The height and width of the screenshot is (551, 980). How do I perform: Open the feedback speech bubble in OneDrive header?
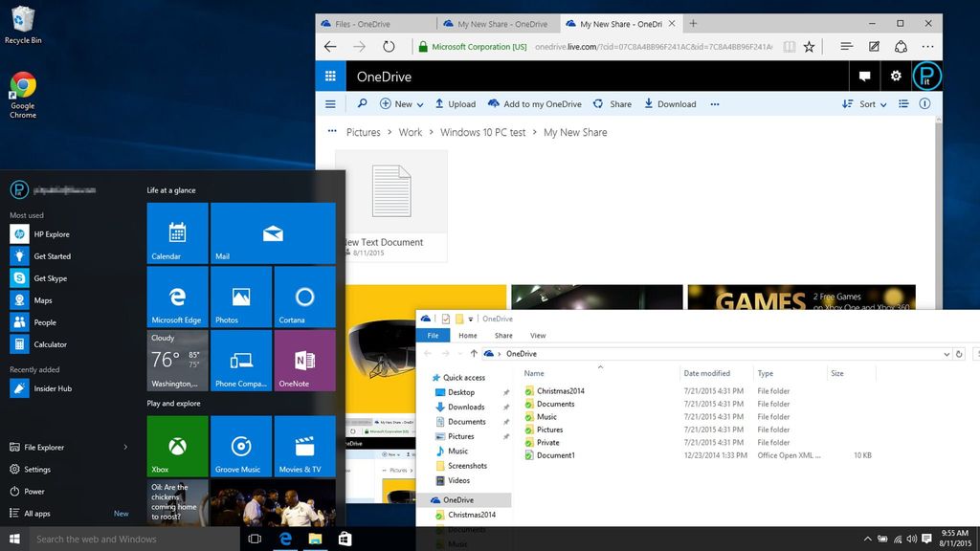click(x=864, y=76)
